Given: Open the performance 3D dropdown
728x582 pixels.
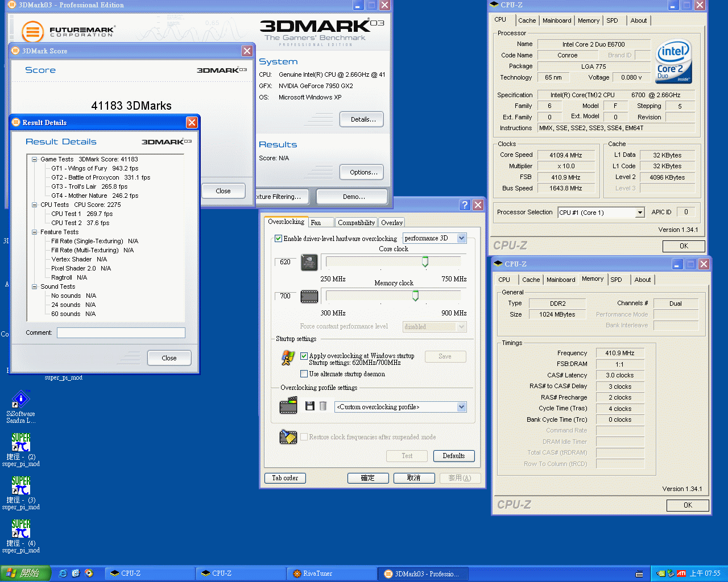Looking at the screenshot, I should (x=461, y=238).
